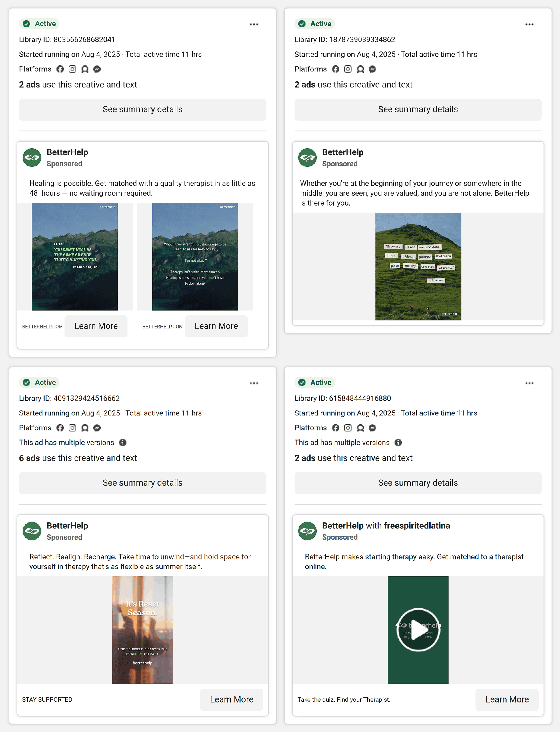The width and height of the screenshot is (560, 732).
Task: See summary details for ad 1878739039334862
Action: tap(418, 110)
